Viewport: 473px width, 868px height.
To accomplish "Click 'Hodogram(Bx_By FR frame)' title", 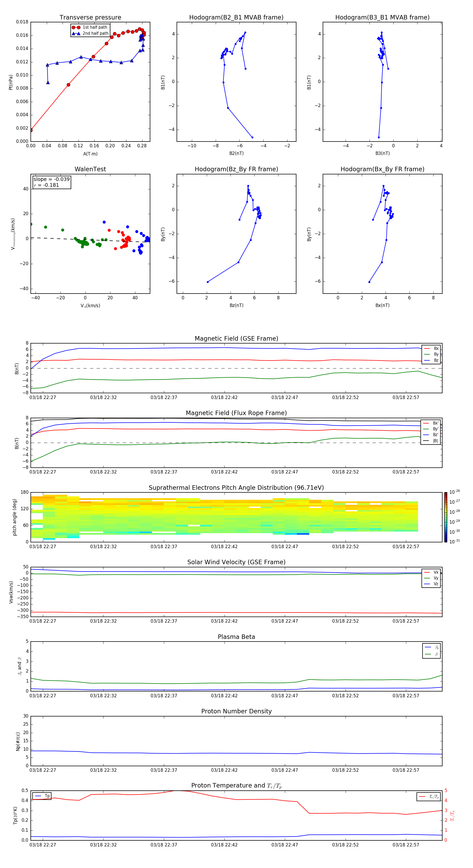I will click(382, 169).
